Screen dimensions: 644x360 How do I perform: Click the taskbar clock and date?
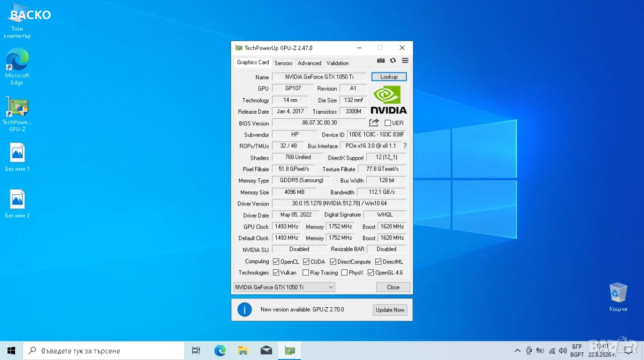point(602,350)
